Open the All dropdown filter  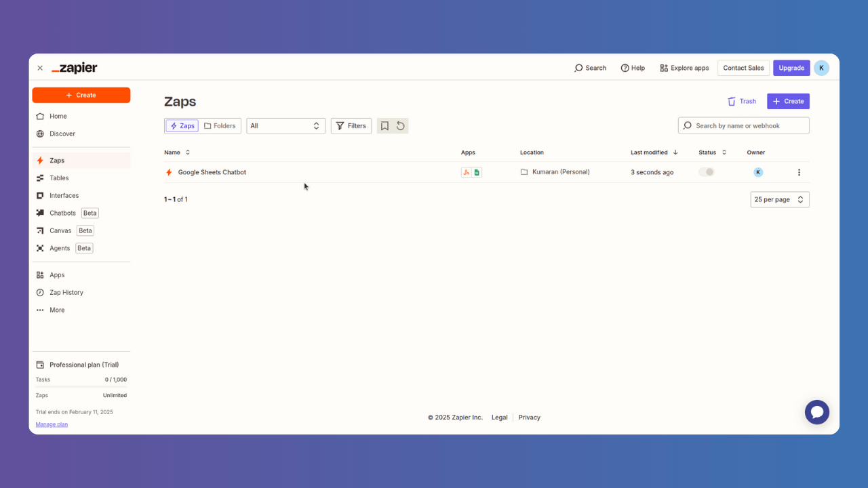285,126
